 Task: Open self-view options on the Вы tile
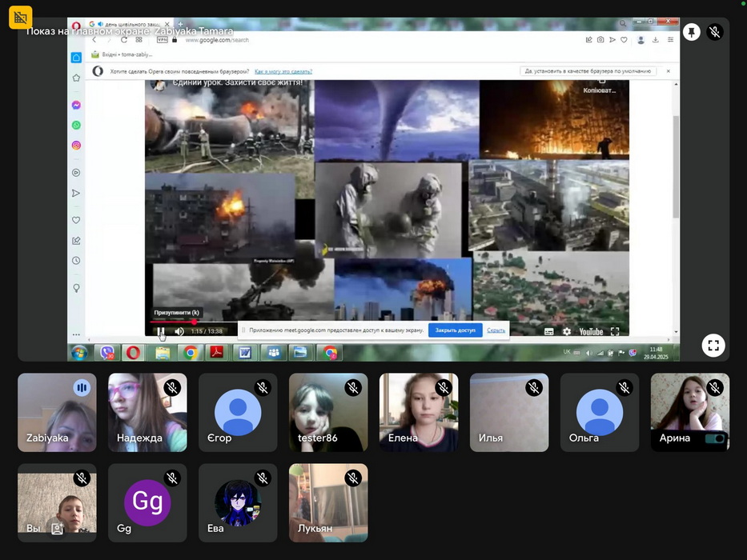click(x=57, y=527)
